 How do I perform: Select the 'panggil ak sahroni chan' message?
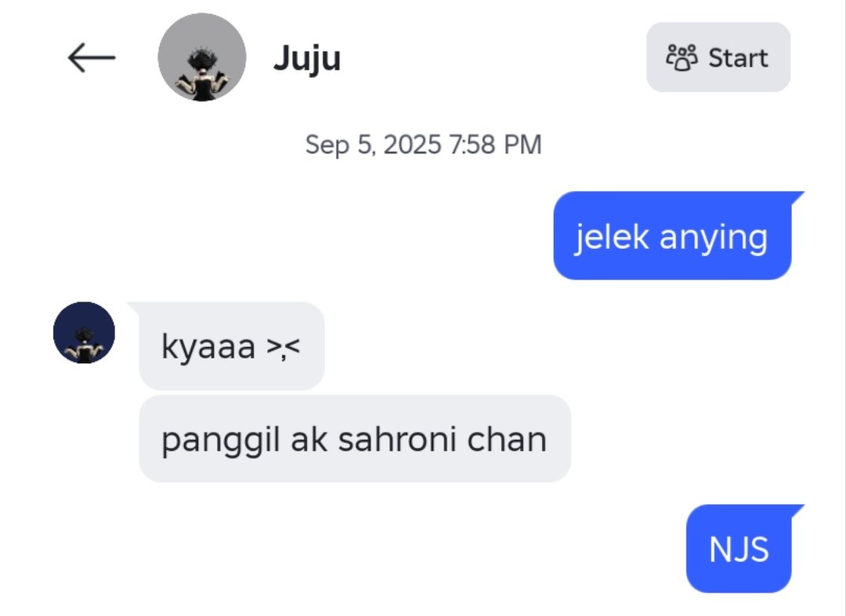tap(355, 438)
